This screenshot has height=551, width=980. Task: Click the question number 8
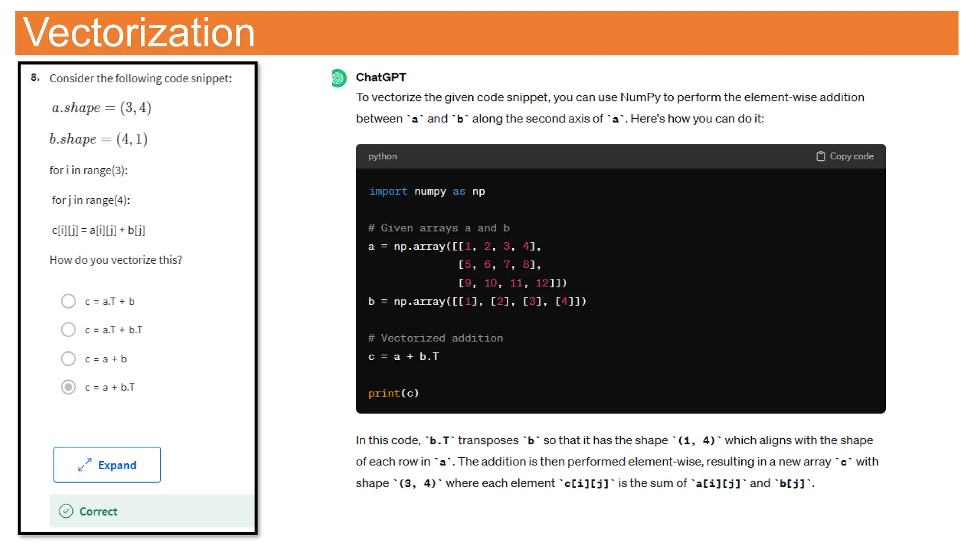click(x=35, y=77)
